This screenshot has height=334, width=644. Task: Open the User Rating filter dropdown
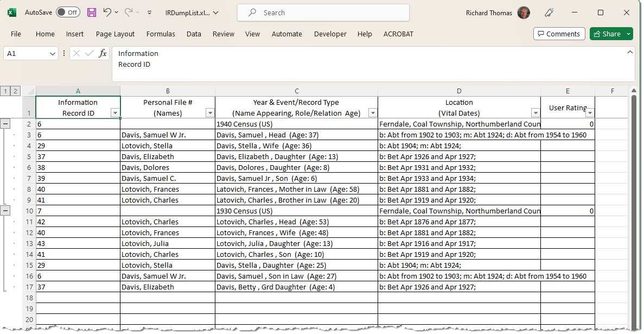click(x=590, y=113)
